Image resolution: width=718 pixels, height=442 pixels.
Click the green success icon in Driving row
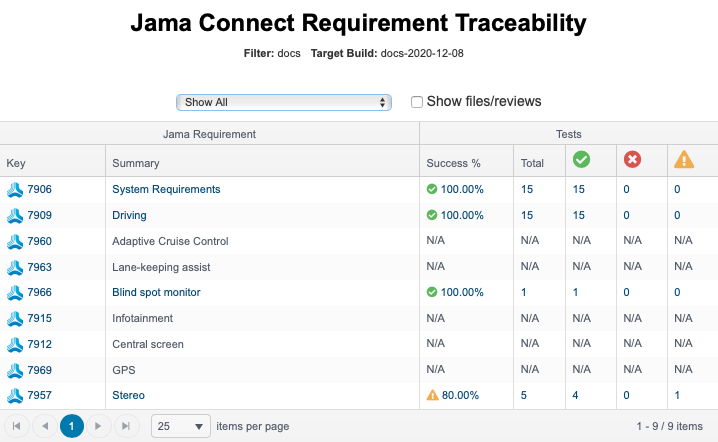coord(432,215)
